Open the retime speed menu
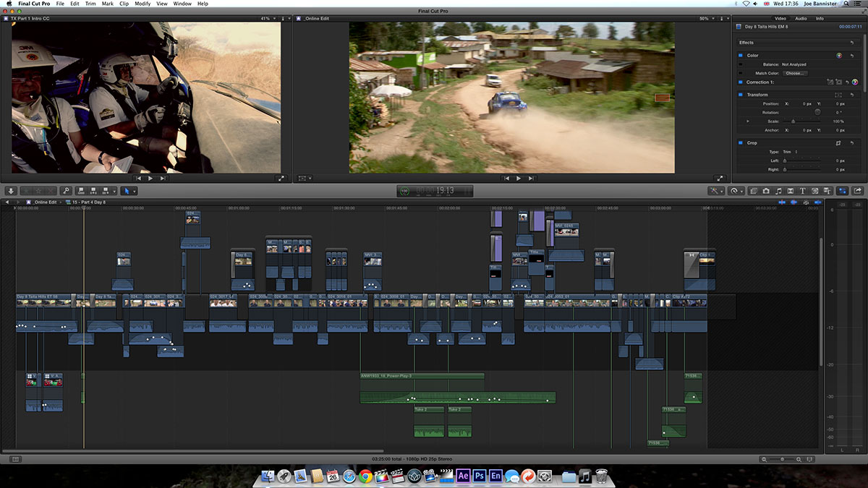The width and height of the screenshot is (868, 488). (736, 191)
